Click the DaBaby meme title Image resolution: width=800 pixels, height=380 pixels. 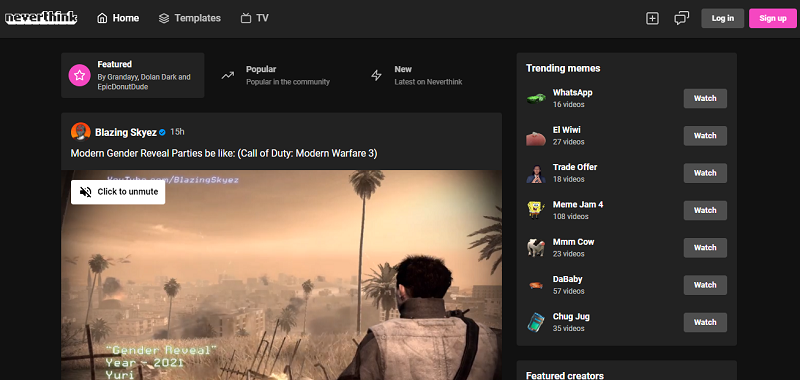pyautogui.click(x=567, y=279)
